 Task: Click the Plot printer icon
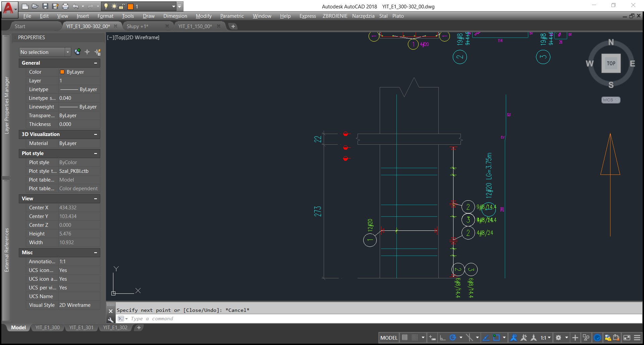(x=65, y=6)
